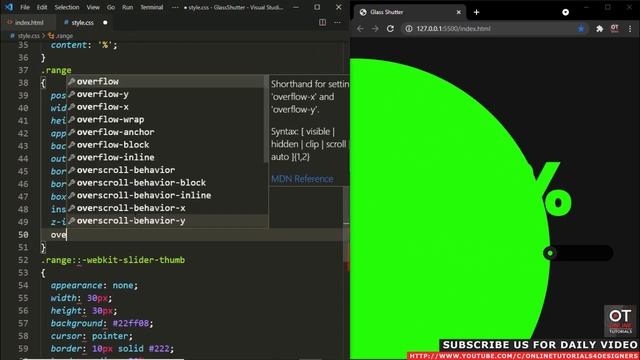
Task: Click the range slider thumb in browser
Action: click(x=550, y=253)
